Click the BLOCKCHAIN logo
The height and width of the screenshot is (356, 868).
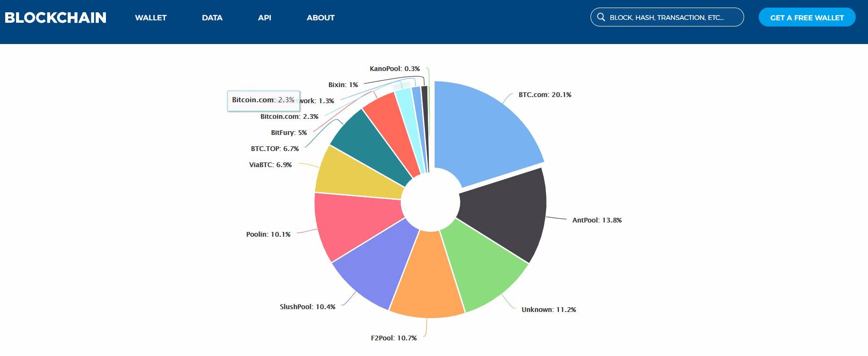(55, 18)
